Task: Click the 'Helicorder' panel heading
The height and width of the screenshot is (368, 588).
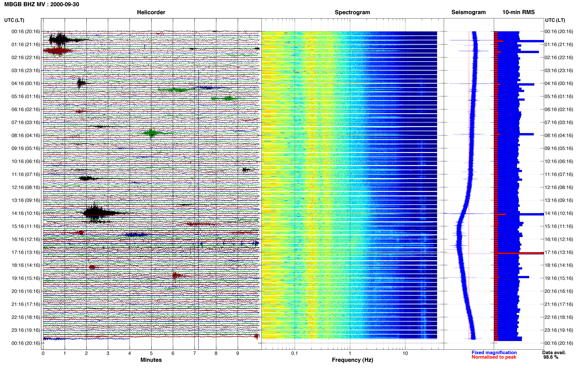Action: (x=151, y=12)
